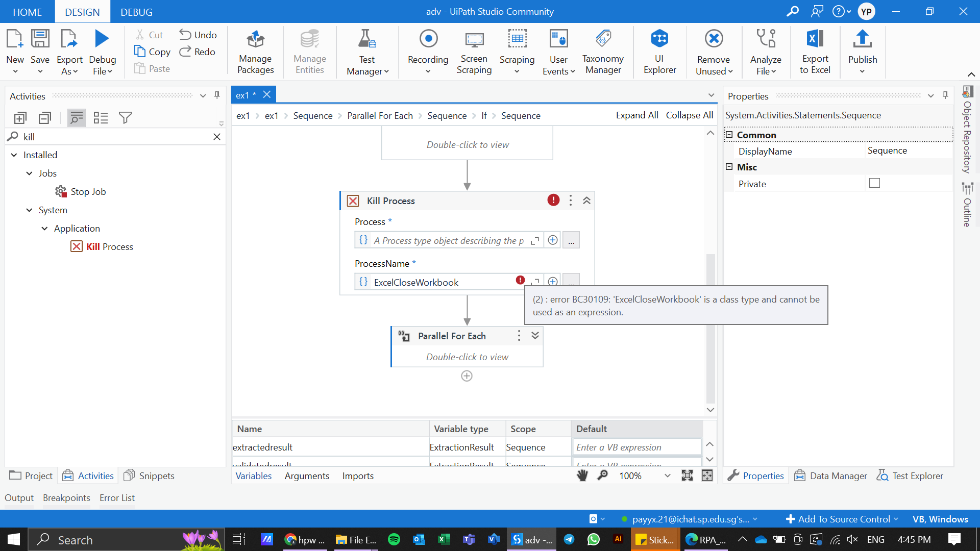Viewport: 980px width, 551px height.
Task: Click Collapse All in designer
Action: pyautogui.click(x=690, y=115)
